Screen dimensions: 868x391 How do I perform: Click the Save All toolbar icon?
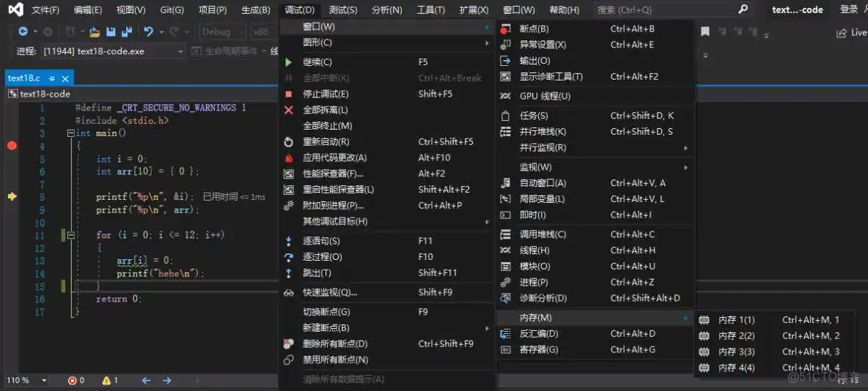[126, 32]
